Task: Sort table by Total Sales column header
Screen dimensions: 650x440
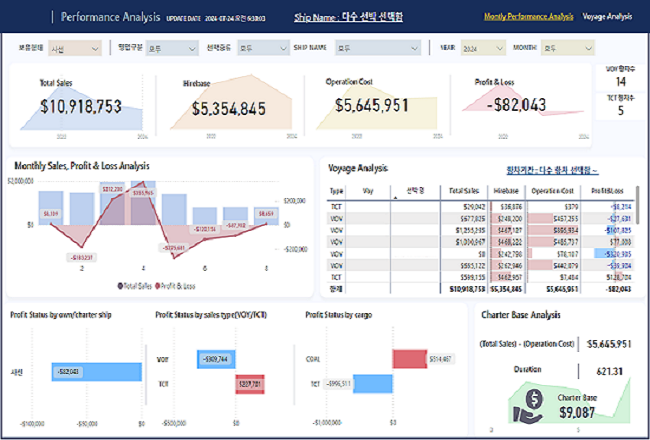Action: 463,189
